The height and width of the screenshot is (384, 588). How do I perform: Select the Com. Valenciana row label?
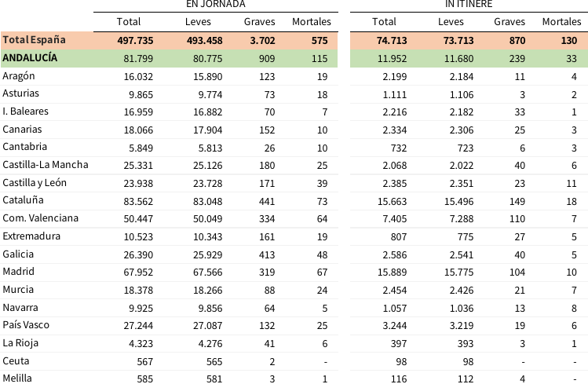[x=40, y=218]
